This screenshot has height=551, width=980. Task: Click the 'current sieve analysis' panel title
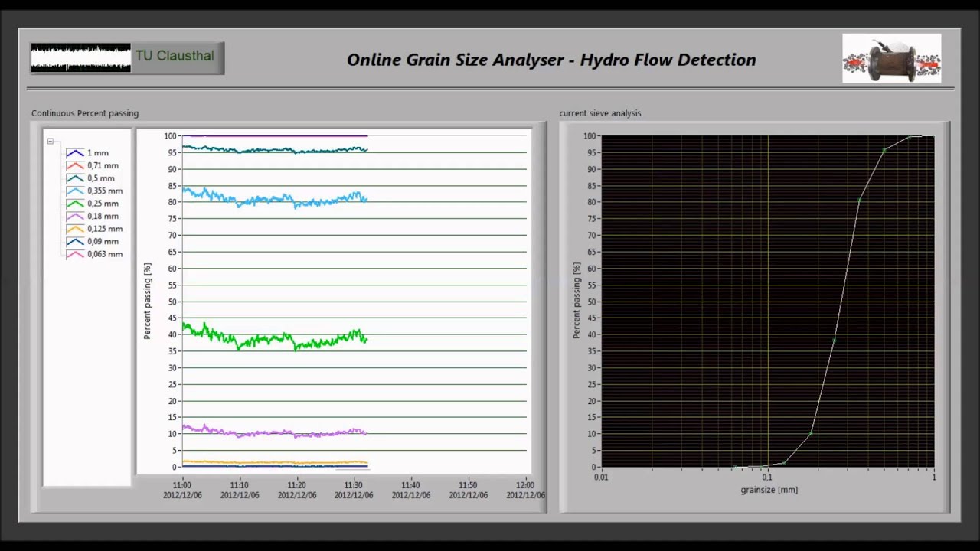[600, 113]
